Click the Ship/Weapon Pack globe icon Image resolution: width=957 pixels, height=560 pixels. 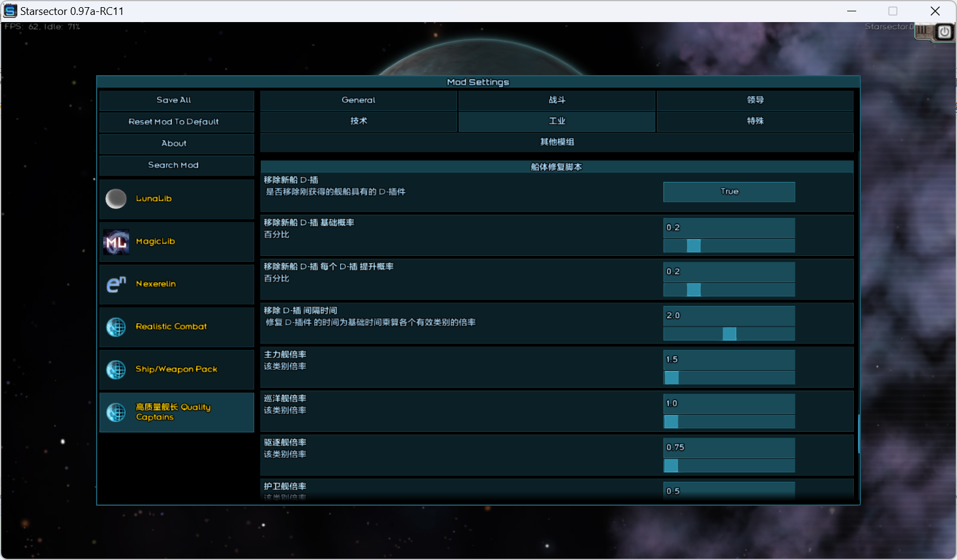(116, 370)
